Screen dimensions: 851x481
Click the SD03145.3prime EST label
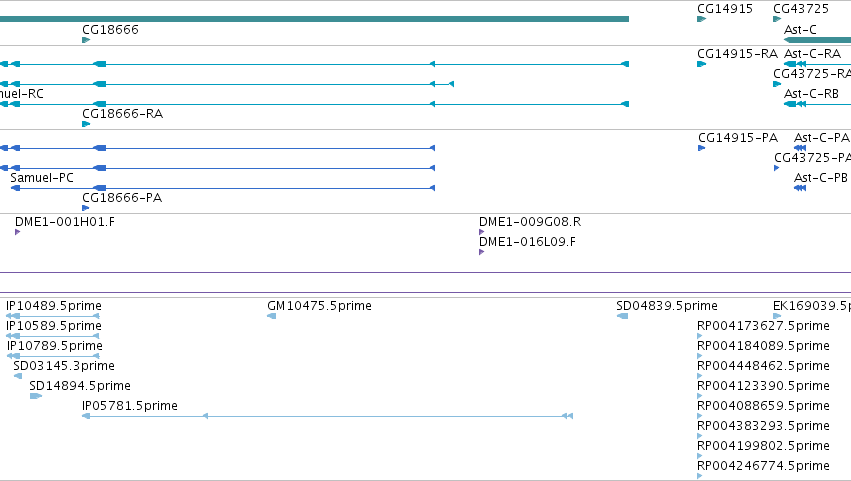(64, 366)
